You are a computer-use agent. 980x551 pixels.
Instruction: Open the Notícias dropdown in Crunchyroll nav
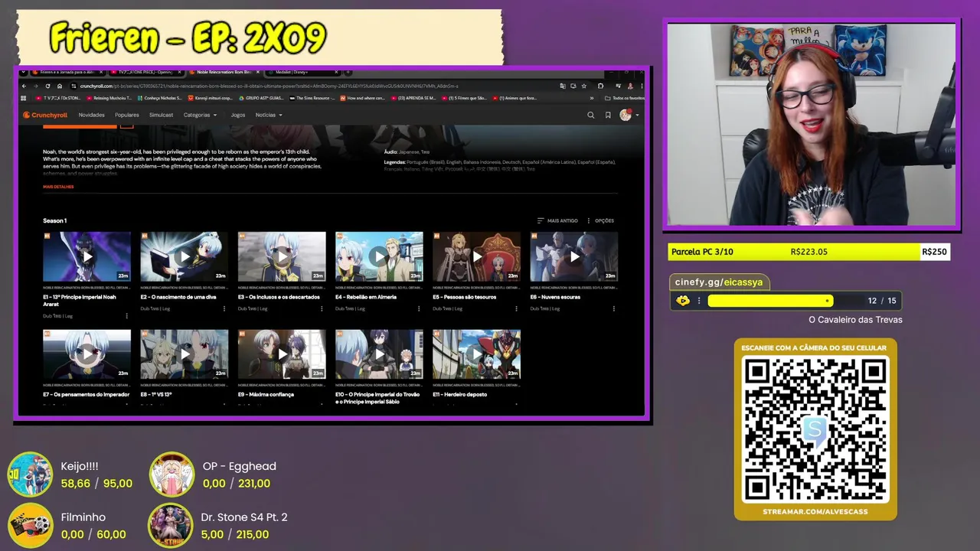pyautogui.click(x=269, y=115)
